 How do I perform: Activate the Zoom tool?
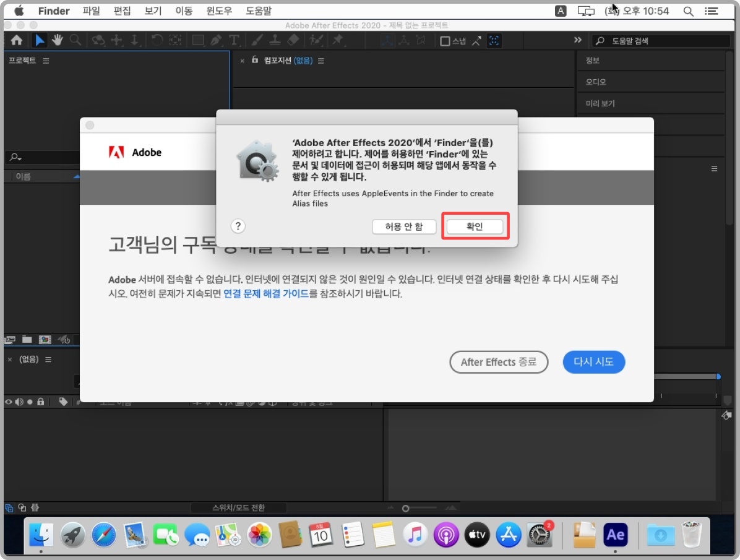75,40
